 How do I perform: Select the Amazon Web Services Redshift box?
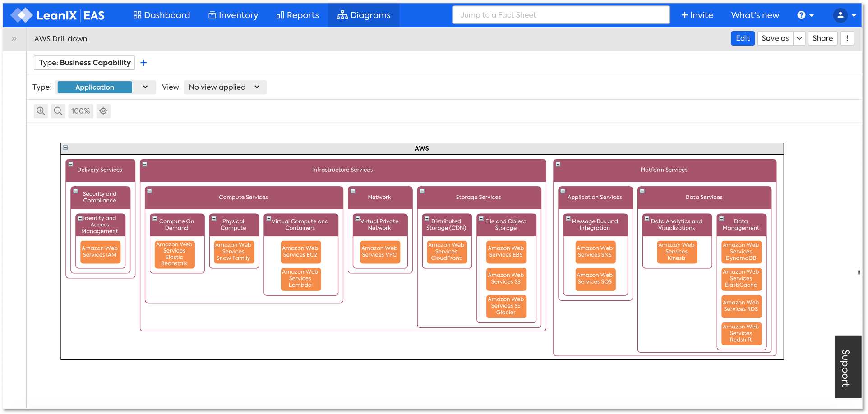pyautogui.click(x=741, y=333)
